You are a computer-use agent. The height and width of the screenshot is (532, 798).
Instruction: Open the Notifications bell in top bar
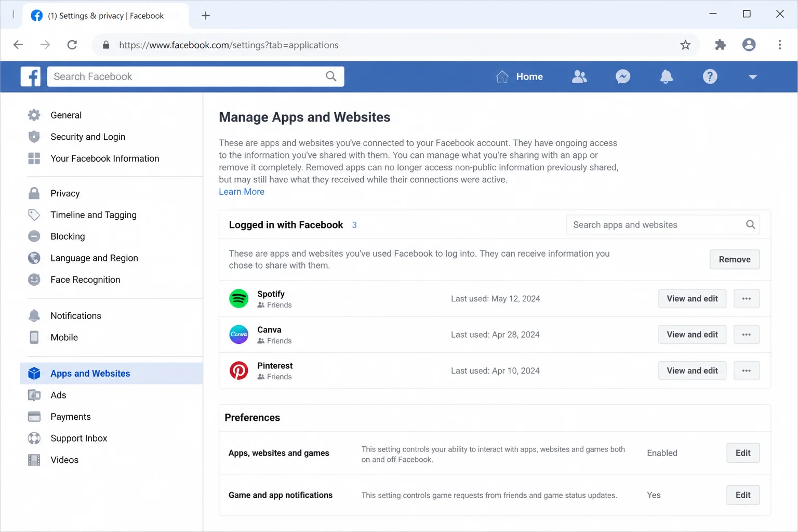[667, 76]
